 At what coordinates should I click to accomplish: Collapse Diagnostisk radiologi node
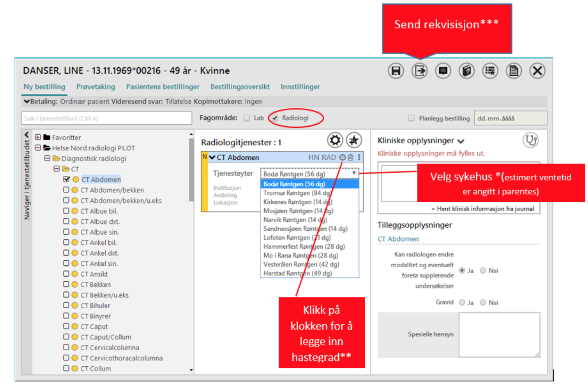pos(47,158)
